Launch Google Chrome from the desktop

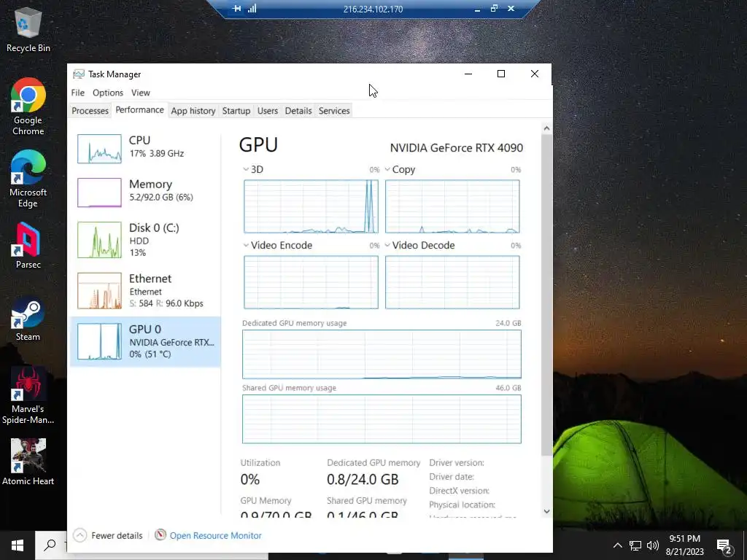pyautogui.click(x=28, y=106)
